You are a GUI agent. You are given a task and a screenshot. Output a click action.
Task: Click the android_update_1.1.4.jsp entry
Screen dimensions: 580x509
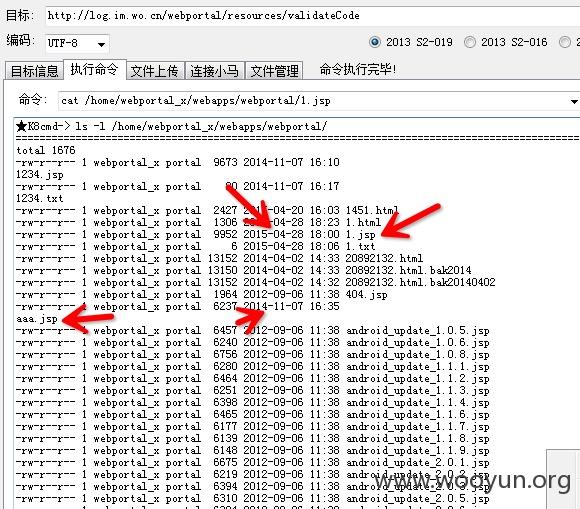coord(418,403)
